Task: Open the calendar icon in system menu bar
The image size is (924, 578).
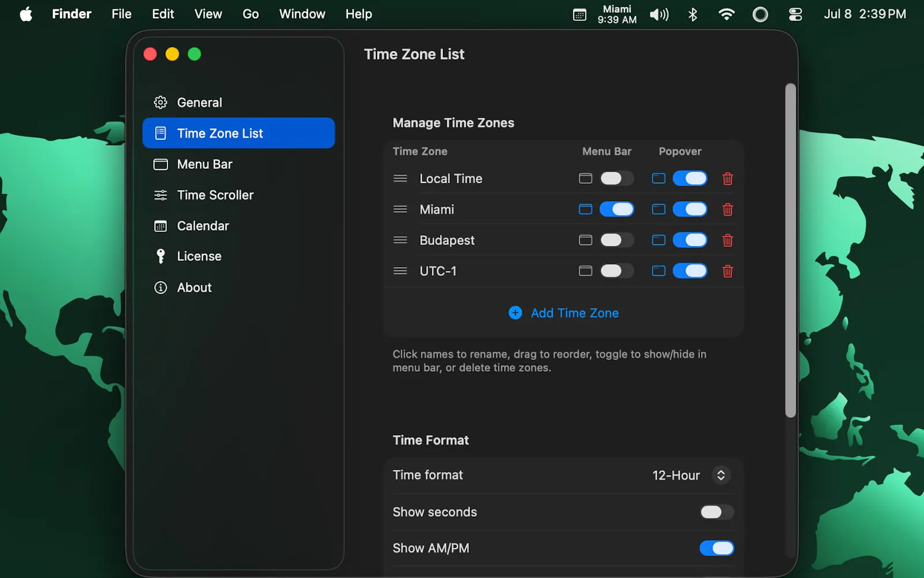Action: 579,14
